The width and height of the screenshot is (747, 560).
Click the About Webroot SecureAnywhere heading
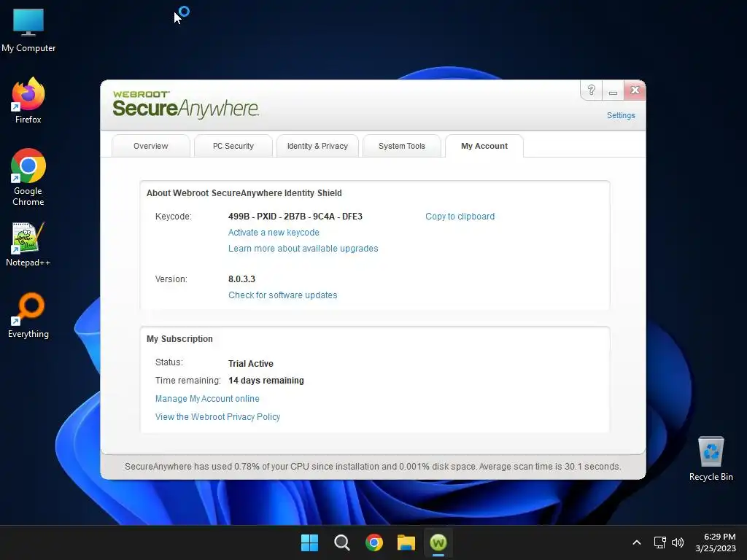click(x=244, y=192)
